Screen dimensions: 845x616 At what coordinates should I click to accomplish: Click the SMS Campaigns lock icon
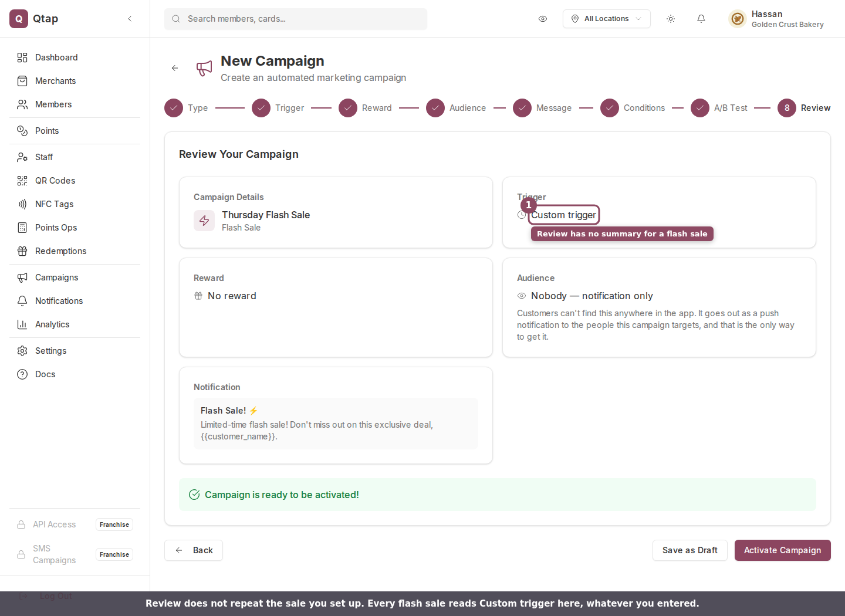click(21, 554)
